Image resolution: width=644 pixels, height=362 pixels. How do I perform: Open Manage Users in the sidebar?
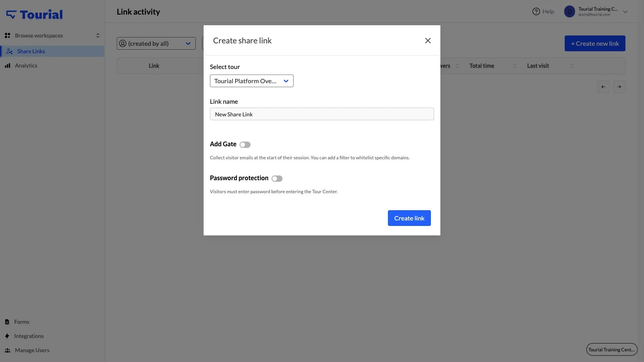32,350
